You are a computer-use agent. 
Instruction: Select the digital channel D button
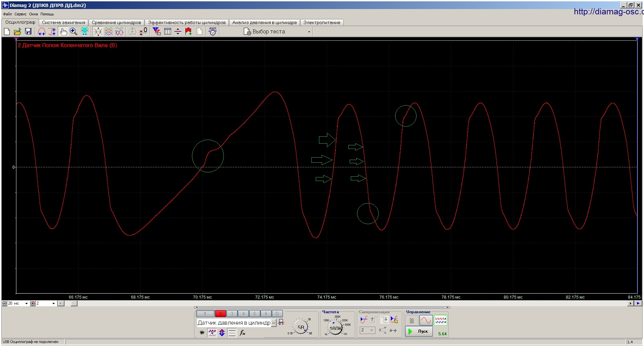click(277, 314)
